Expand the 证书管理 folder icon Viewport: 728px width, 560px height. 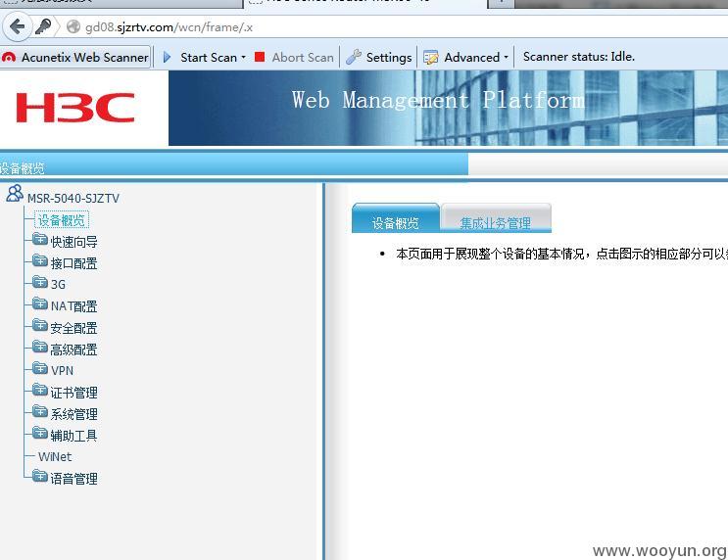pyautogui.click(x=40, y=390)
